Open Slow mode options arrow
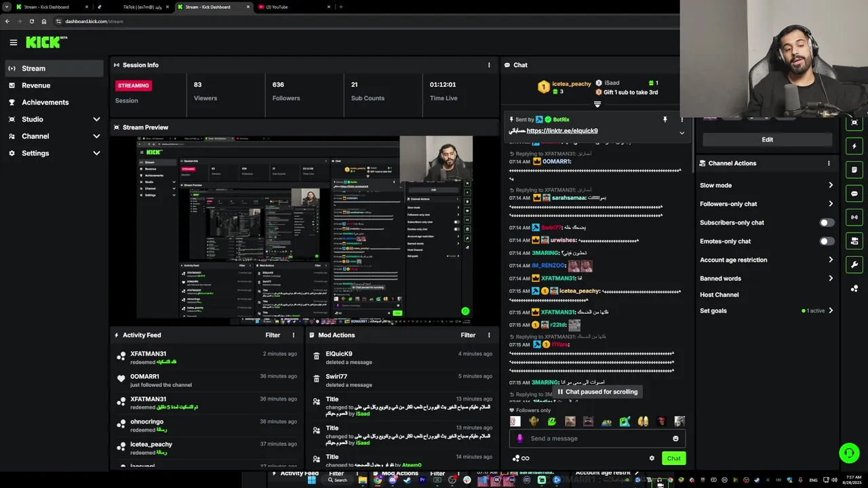The image size is (868, 488). pyautogui.click(x=831, y=185)
